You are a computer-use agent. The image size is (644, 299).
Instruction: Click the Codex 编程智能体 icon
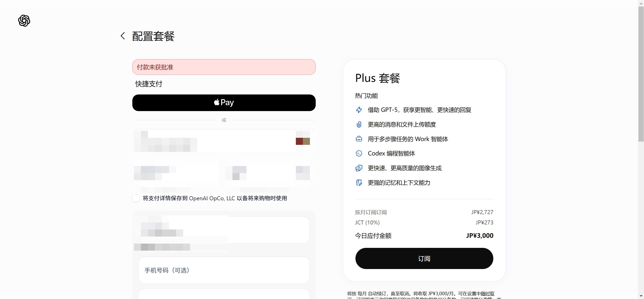pos(359,153)
